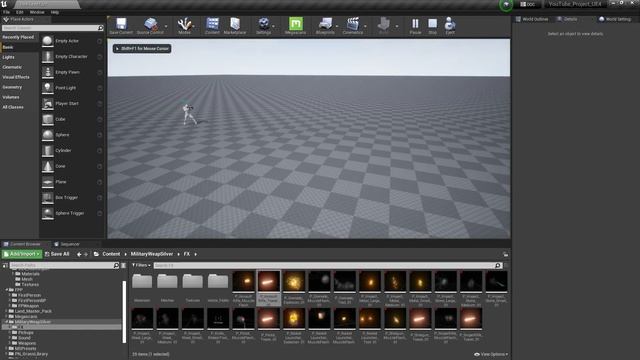Open the Modes toolbar icon
640x360 pixels.
pos(184,24)
